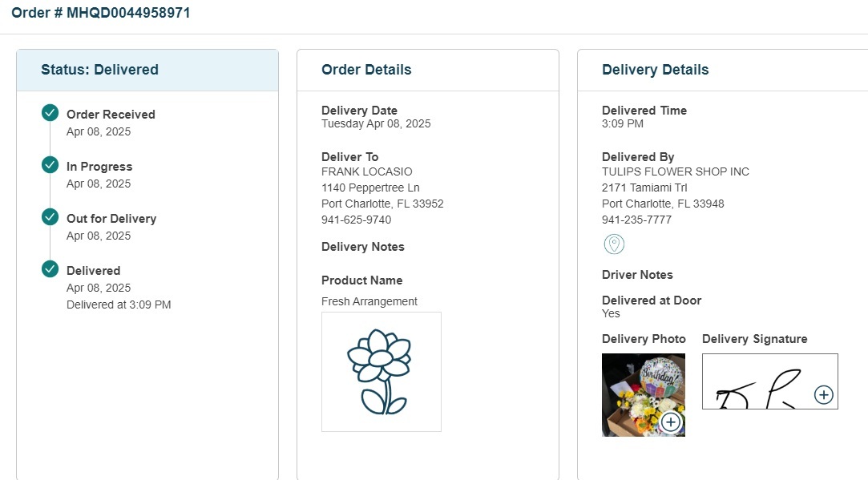Click the Delivery Details panel heading
The height and width of the screenshot is (480, 868).
click(655, 70)
